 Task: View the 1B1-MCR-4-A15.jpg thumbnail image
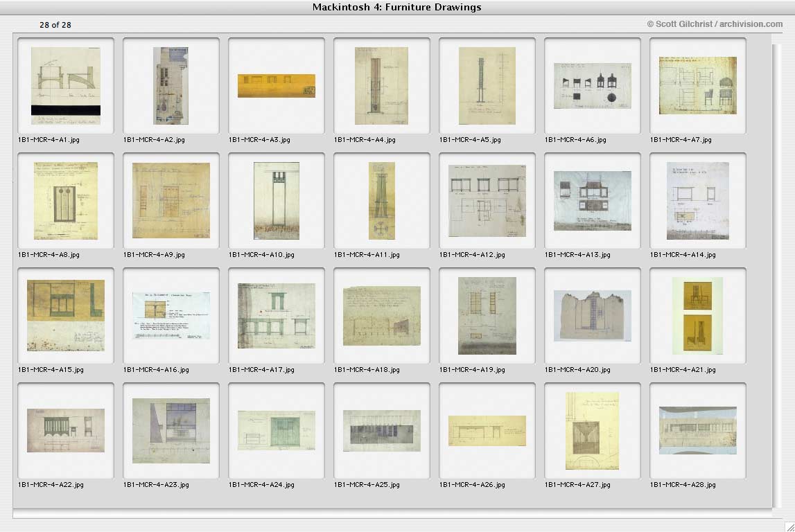[x=66, y=316]
